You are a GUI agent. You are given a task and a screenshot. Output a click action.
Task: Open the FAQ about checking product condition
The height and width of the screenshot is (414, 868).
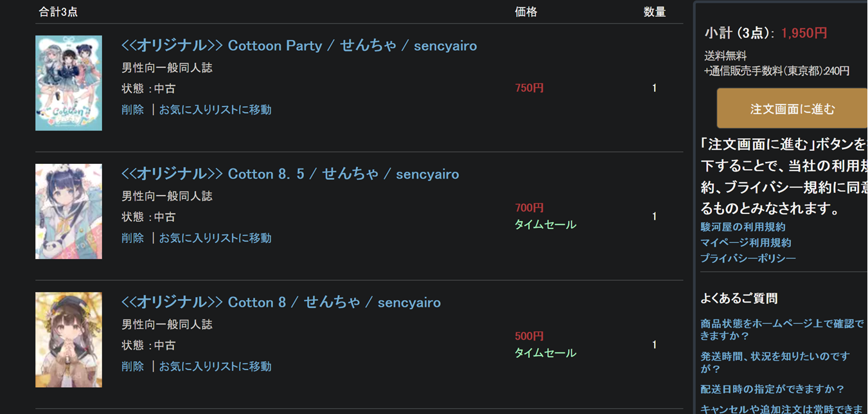click(781, 330)
